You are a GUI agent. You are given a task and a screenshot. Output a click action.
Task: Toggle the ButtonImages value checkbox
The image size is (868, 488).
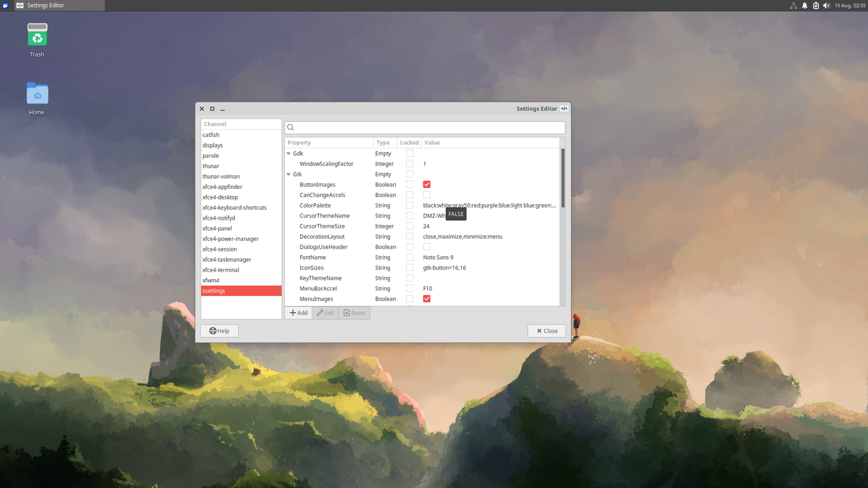point(426,184)
